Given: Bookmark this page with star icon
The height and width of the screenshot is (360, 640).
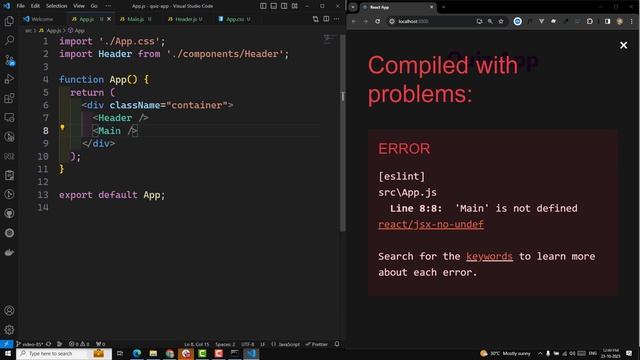Looking at the screenshot, I should coord(501,21).
